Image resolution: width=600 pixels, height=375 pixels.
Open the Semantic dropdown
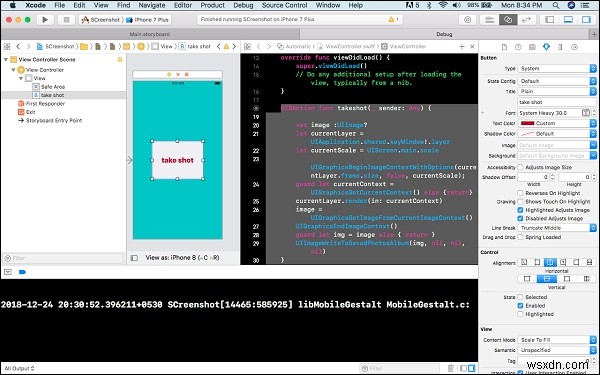click(557, 350)
